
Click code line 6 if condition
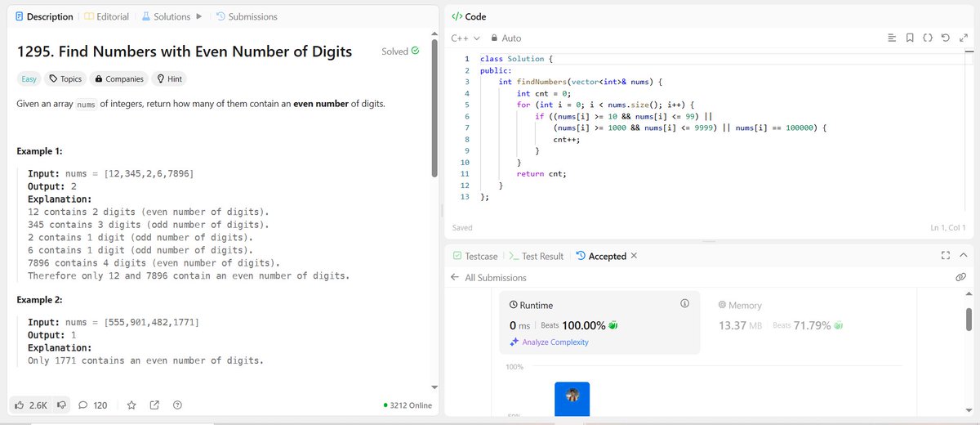[625, 116]
